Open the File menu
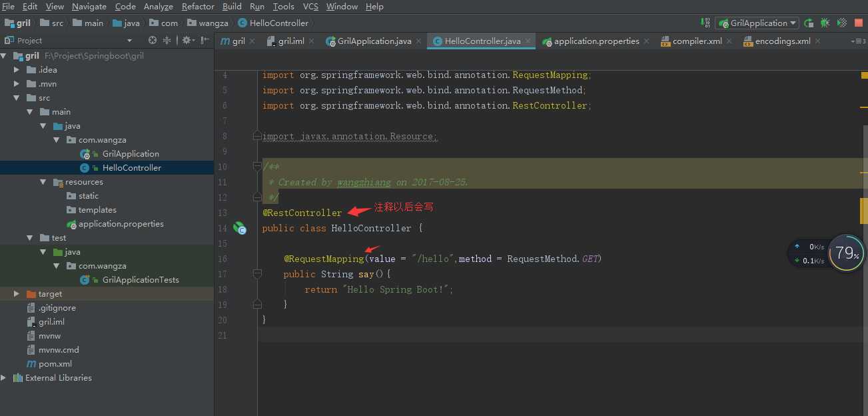 [8, 6]
